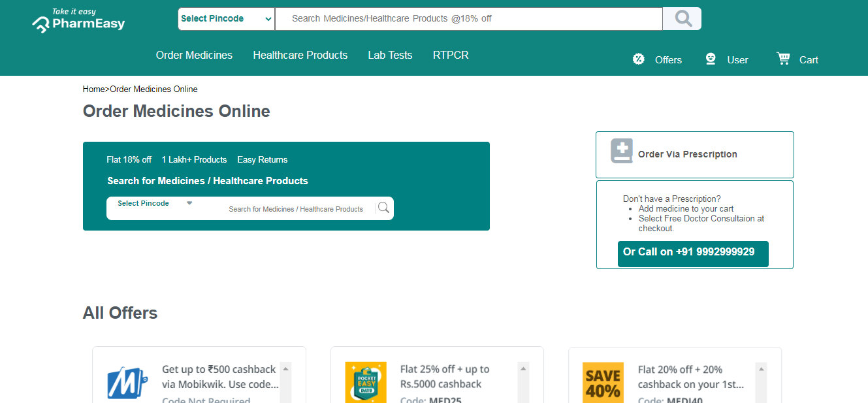View the Cart link

click(x=809, y=60)
